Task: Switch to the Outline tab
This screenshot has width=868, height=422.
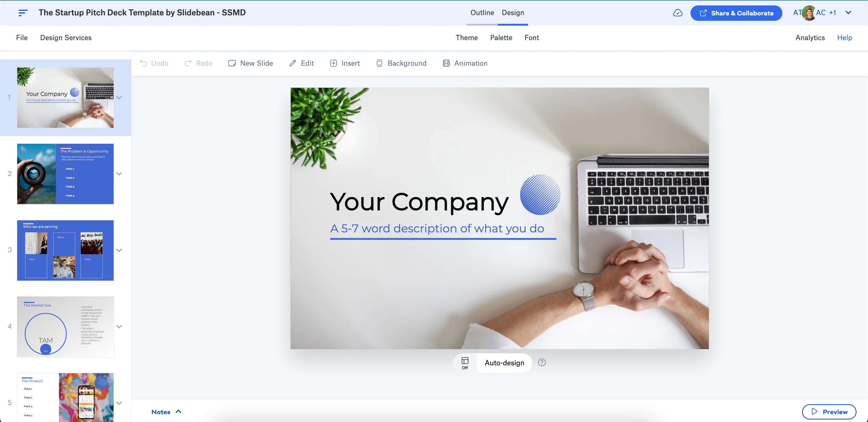Action: [x=482, y=13]
